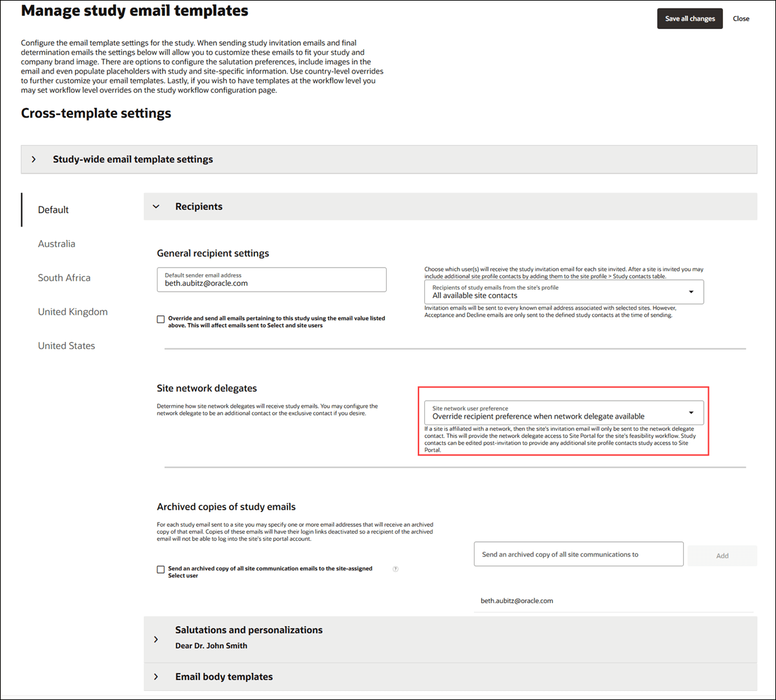This screenshot has width=776, height=700.
Task: Switch to the United Kingdom template settings
Action: 72,311
